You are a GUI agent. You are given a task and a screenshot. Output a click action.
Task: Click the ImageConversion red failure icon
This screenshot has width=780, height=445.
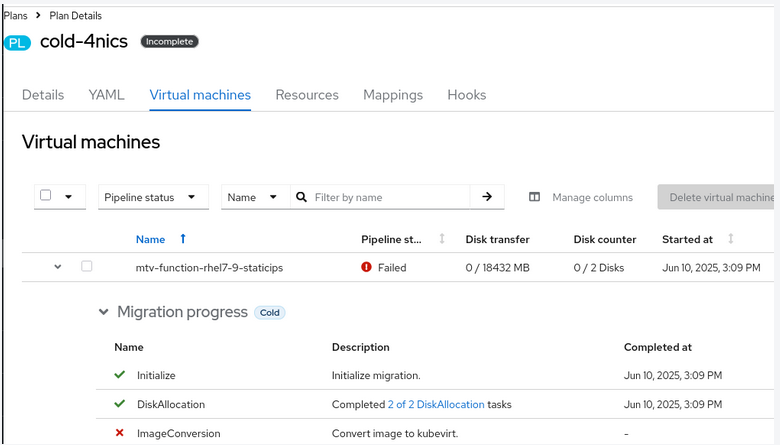pyautogui.click(x=120, y=433)
